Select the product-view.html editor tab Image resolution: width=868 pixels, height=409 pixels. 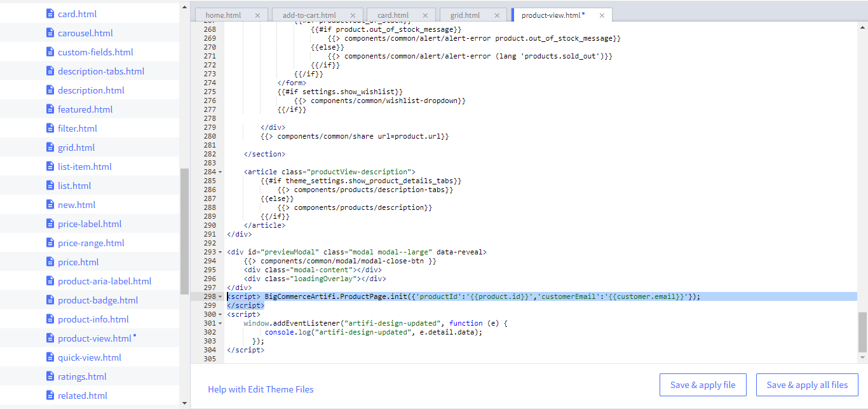point(551,15)
